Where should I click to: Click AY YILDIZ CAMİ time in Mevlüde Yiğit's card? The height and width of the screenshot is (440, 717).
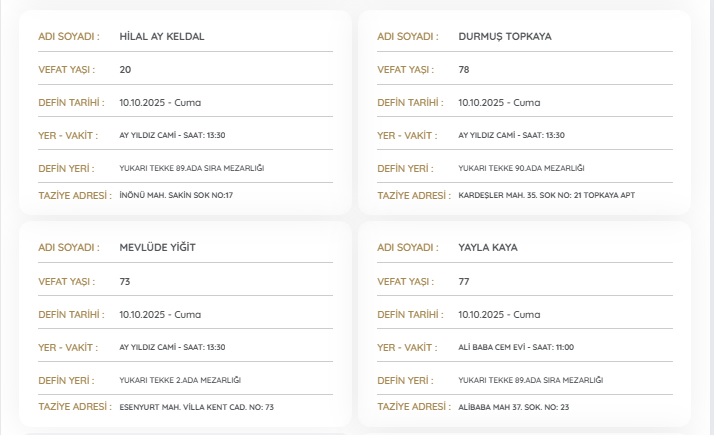point(172,347)
